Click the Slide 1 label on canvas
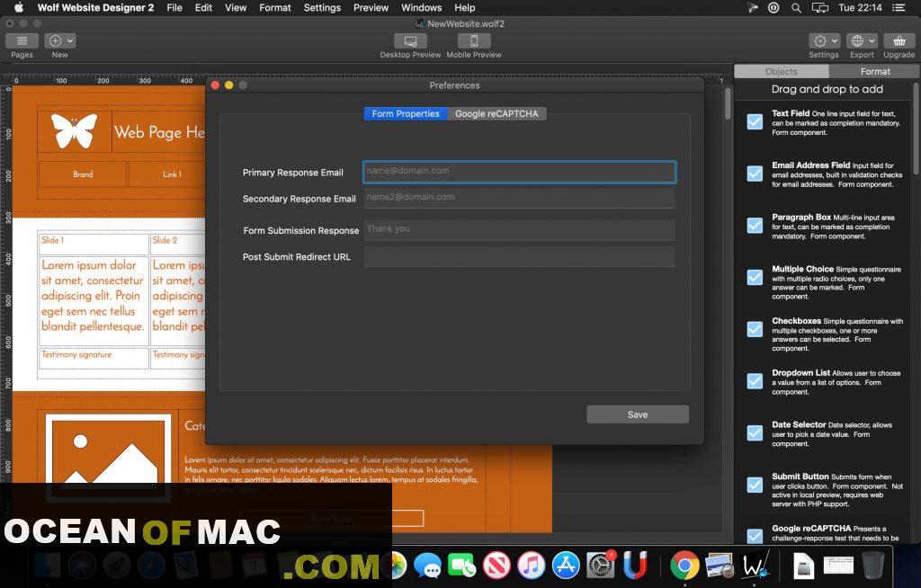The image size is (921, 588). coord(53,240)
